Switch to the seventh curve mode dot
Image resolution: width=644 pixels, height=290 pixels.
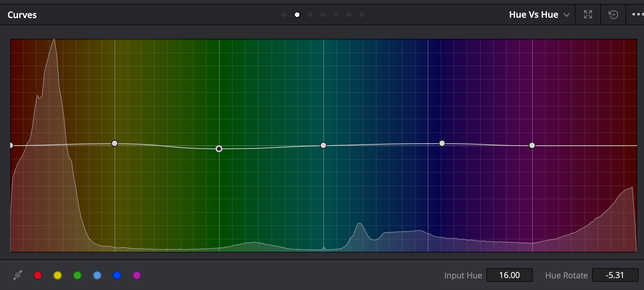tap(362, 15)
